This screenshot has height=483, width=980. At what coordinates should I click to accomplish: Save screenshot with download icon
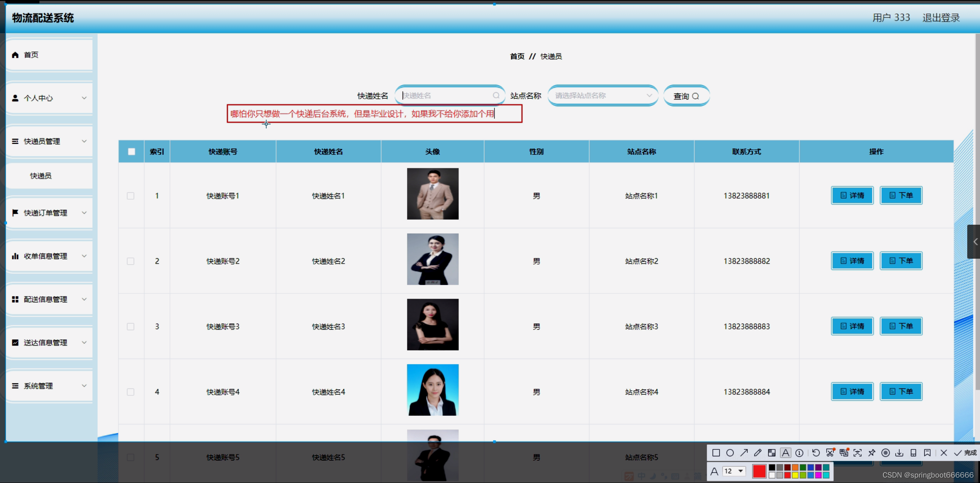click(899, 453)
